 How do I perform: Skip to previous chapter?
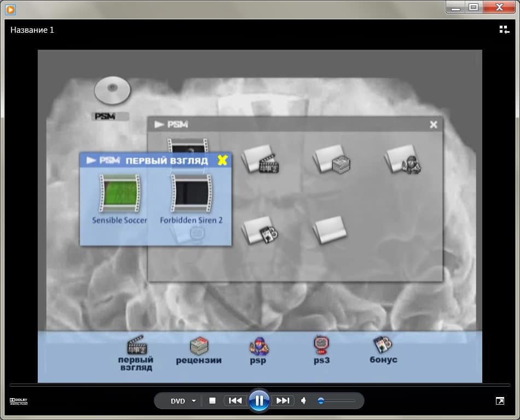(x=236, y=401)
